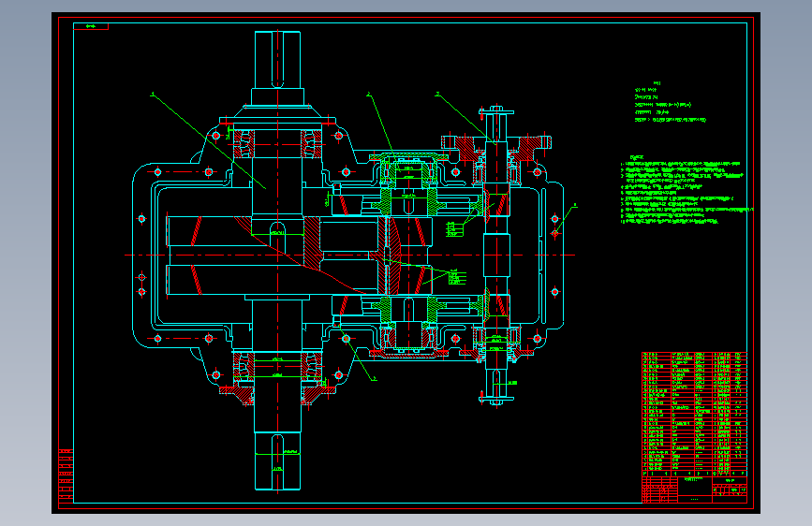Click the short specification text block at upper right
Image resolution: width=812 pixels, height=526 pixels.
(670, 101)
